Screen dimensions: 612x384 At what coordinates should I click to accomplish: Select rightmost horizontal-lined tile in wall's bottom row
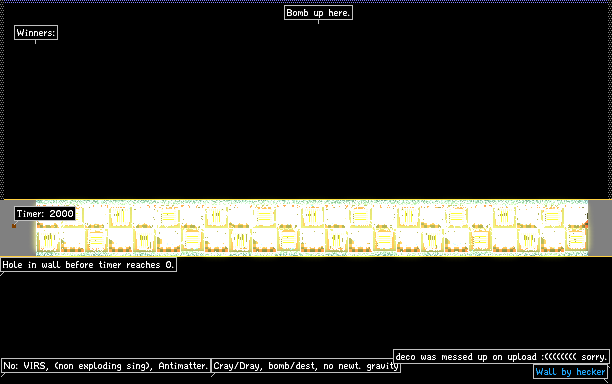pyautogui.click(x=576, y=240)
